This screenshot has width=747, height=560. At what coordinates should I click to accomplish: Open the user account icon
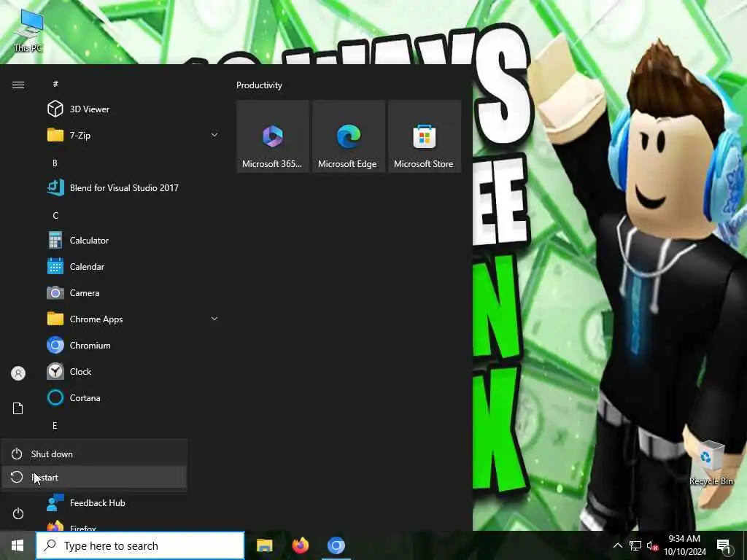point(18,373)
